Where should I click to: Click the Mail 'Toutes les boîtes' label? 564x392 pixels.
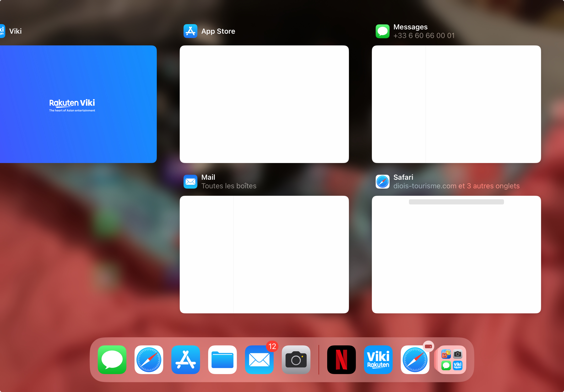[229, 186]
